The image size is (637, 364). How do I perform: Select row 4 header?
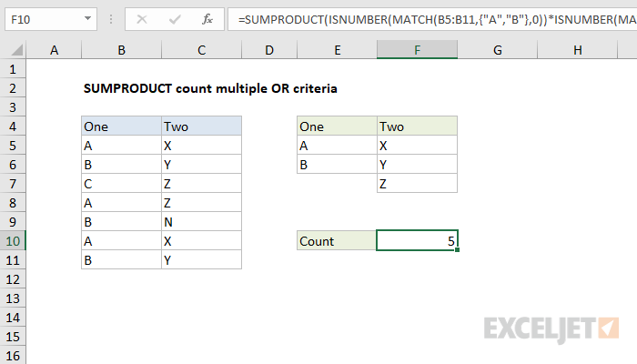(13, 126)
